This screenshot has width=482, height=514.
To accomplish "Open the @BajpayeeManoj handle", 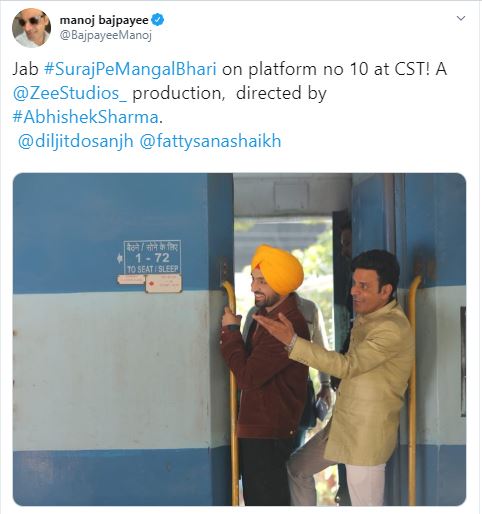I will (106, 35).
